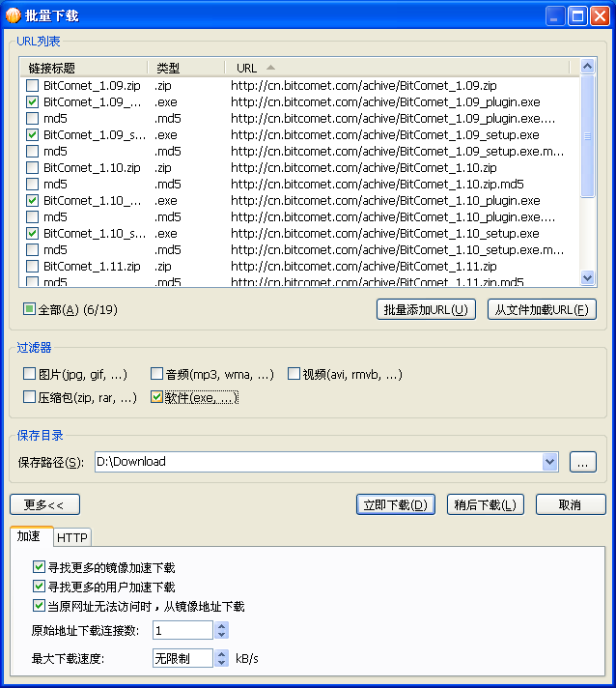Click 稍后下载 to download later
Screen dimensions: 616x688
point(485,504)
